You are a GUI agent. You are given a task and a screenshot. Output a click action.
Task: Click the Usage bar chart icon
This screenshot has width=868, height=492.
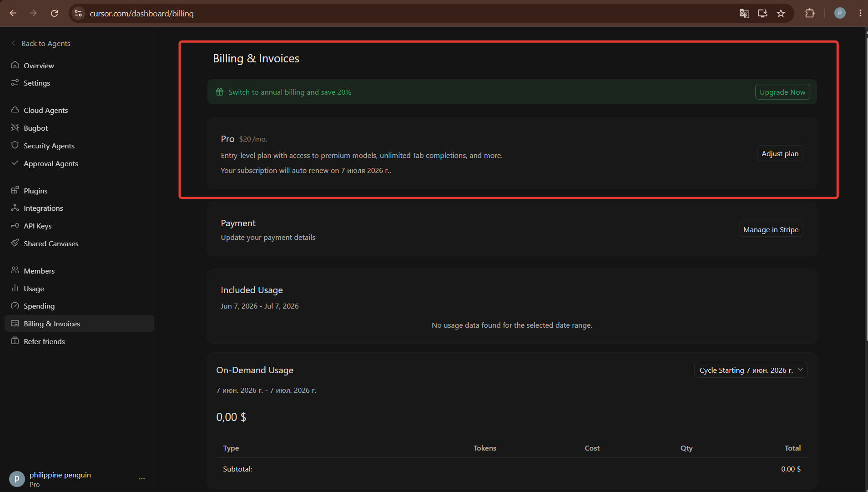point(15,288)
